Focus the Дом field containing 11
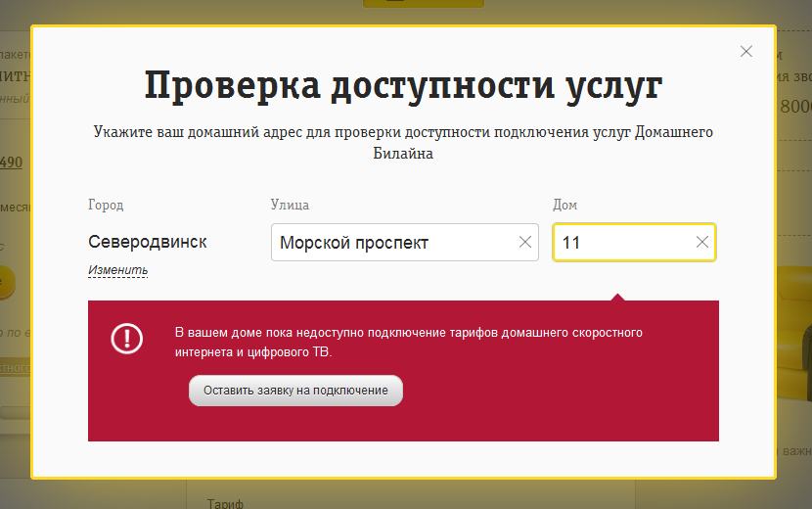The width and height of the screenshot is (812, 509). tap(621, 243)
